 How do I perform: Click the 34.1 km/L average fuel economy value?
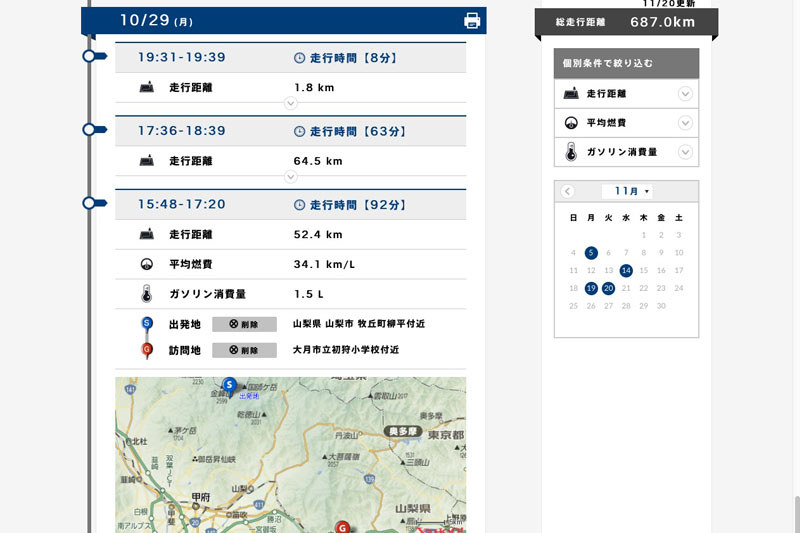pyautogui.click(x=324, y=264)
